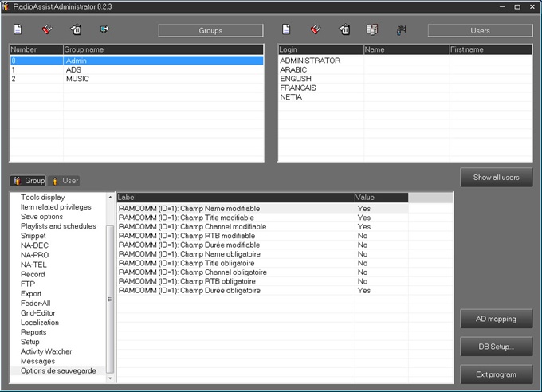The image size is (542, 392).
Task: Select the NETIA user login
Action: (292, 97)
